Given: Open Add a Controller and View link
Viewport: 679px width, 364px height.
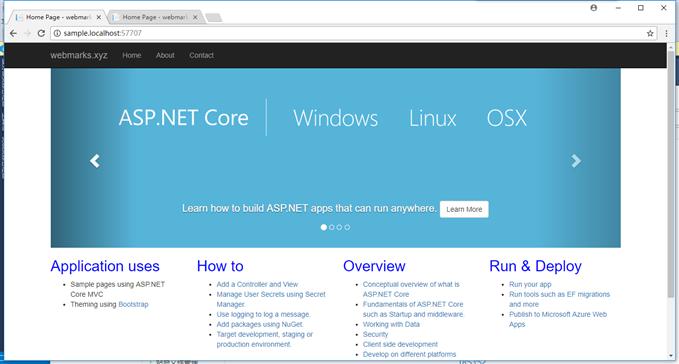Looking at the screenshot, I should pyautogui.click(x=257, y=284).
